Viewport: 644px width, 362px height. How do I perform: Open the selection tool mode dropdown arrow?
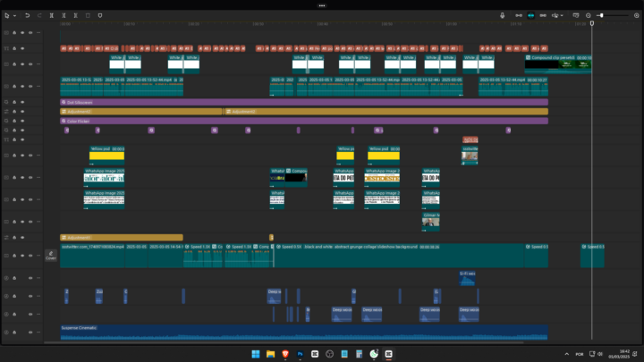coord(15,15)
